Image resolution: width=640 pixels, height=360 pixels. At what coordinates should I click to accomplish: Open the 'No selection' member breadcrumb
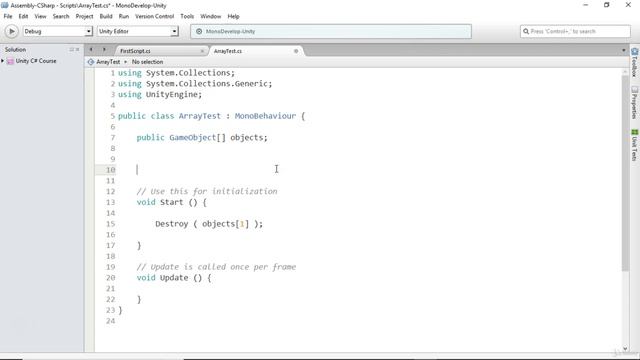point(147,62)
